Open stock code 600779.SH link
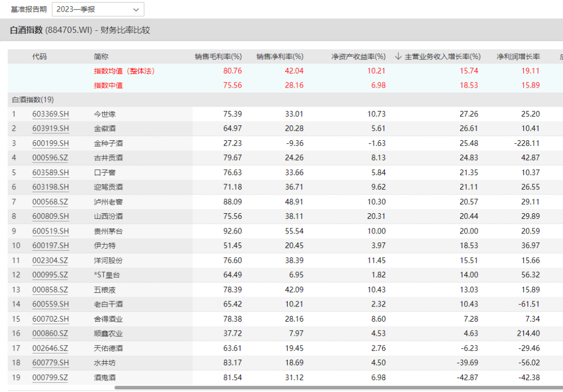Image resolution: width=563 pixels, height=392 pixels. pyautogui.click(x=51, y=363)
